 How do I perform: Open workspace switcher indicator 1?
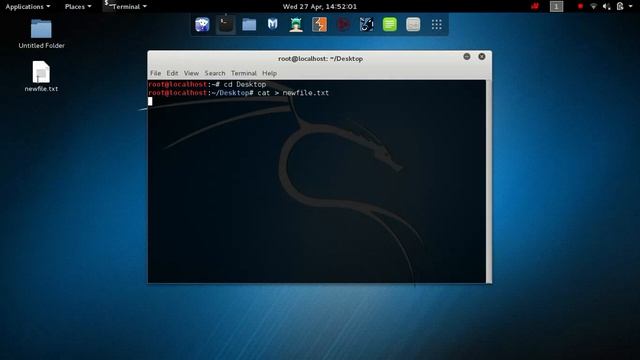556,6
